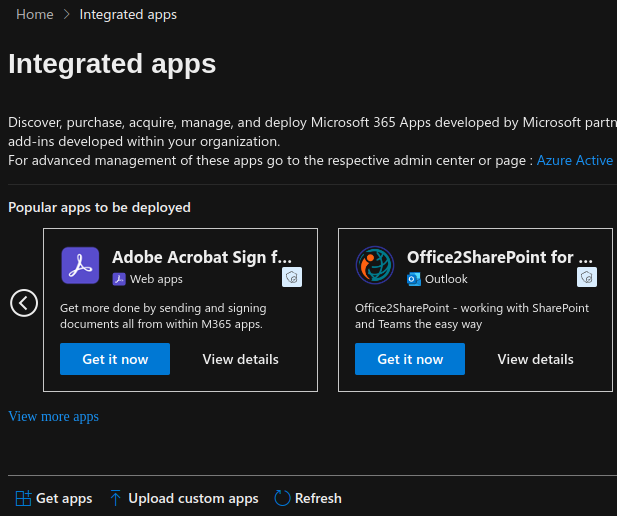Get Office2SharePoint now

click(x=410, y=359)
